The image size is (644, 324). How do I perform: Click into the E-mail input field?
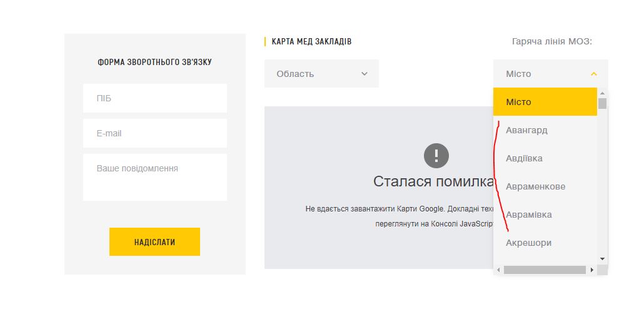(154, 133)
